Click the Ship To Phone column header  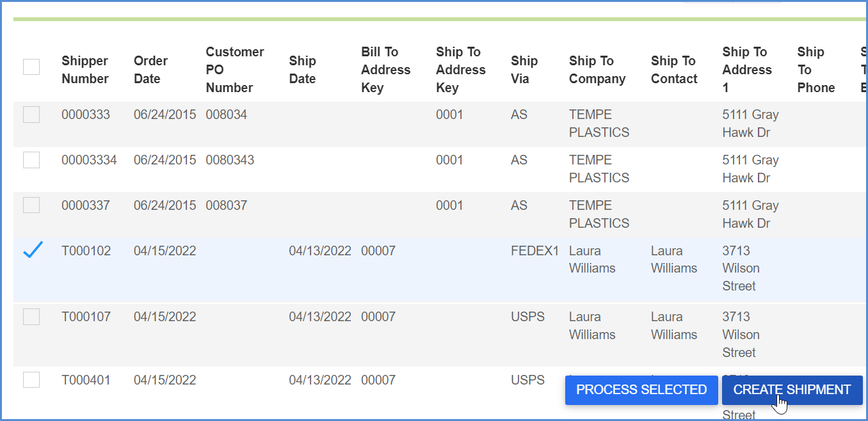(x=816, y=70)
